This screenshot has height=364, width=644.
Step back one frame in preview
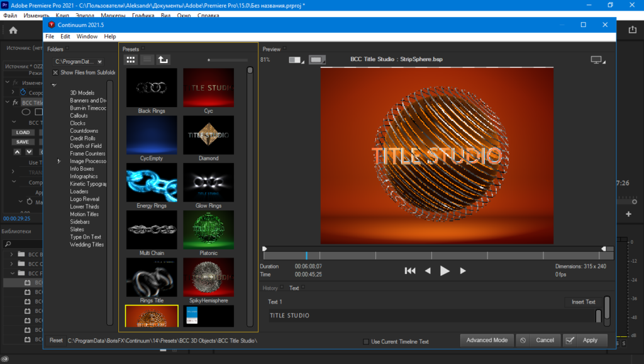428,271
